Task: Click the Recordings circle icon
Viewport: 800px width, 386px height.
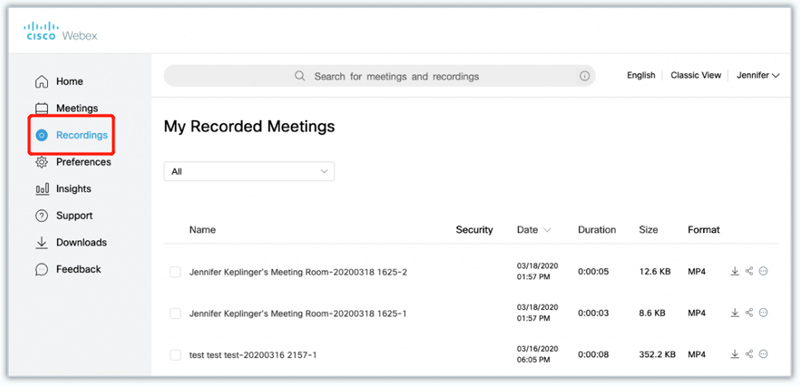Action: 41,135
